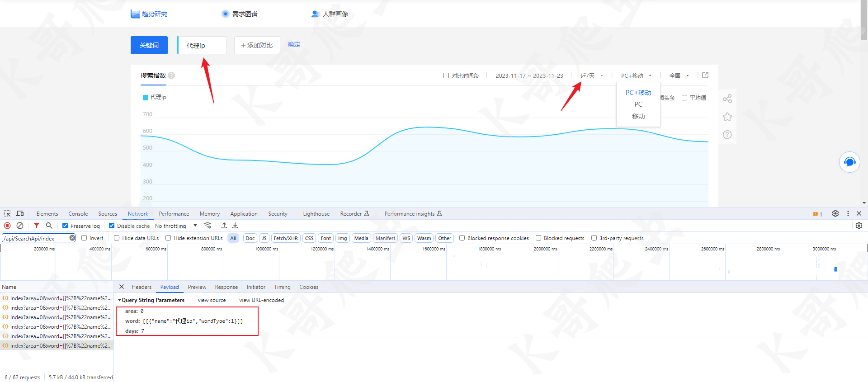Enable the 对比时间段 checkbox
Screen dimensions: 868x382
pos(446,75)
